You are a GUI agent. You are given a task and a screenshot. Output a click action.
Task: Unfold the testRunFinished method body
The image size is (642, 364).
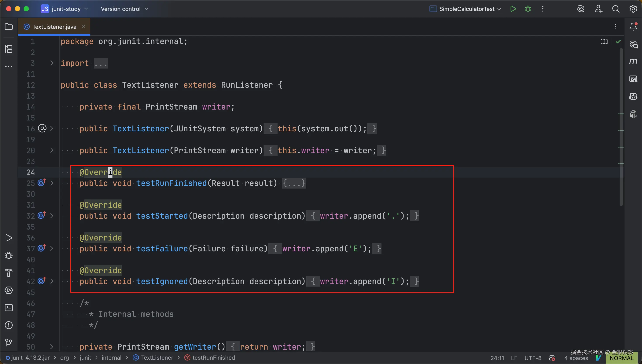click(294, 183)
